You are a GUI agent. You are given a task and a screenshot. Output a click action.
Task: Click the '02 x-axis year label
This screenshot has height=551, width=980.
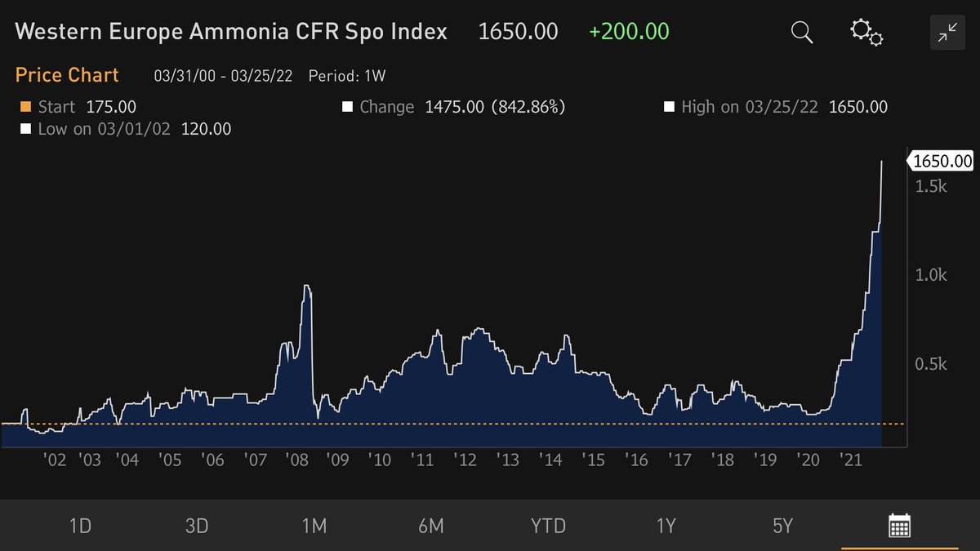(x=56, y=460)
